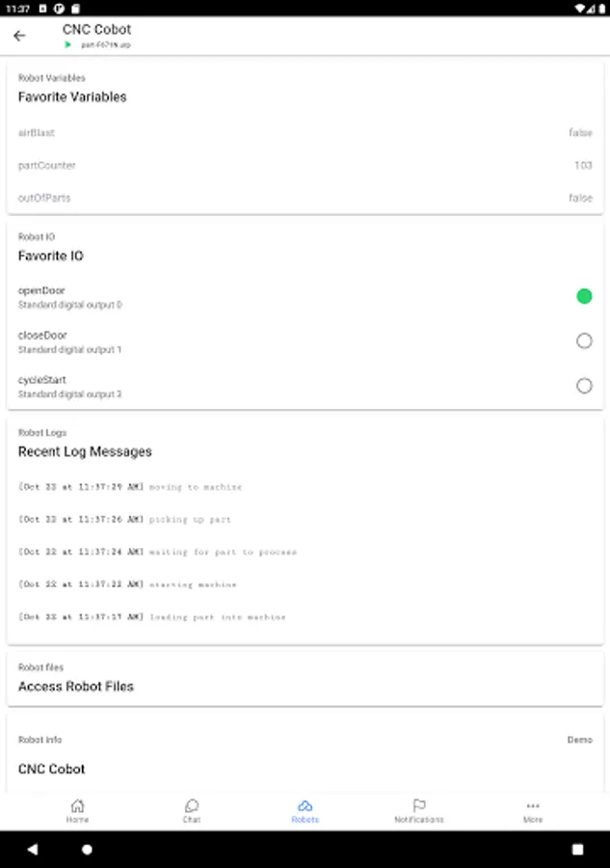Open the Chat bubble icon
This screenshot has width=610, height=868.
(192, 805)
